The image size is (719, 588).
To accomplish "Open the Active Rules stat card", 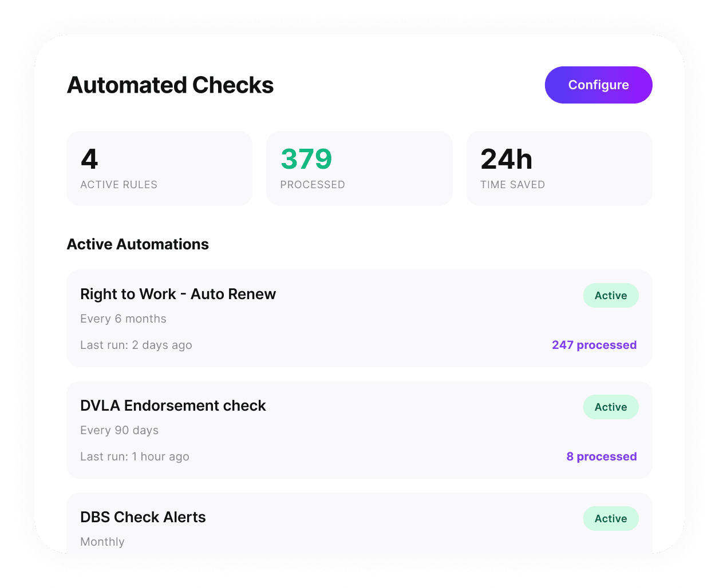I will pos(159,168).
